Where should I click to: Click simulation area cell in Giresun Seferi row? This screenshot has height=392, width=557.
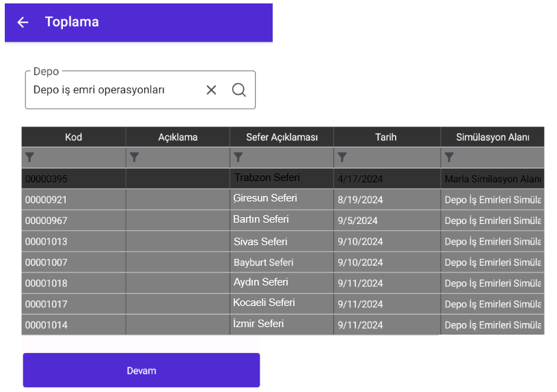coord(492,199)
